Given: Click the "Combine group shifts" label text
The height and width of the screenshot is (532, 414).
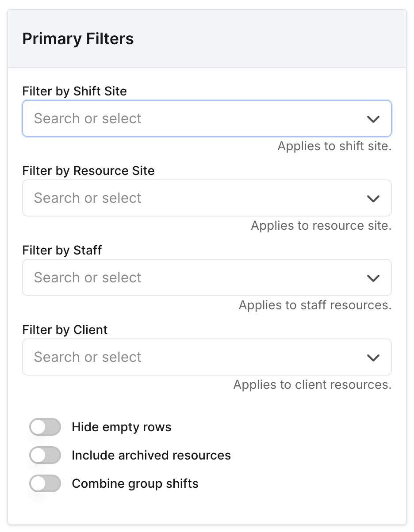Looking at the screenshot, I should [135, 484].
